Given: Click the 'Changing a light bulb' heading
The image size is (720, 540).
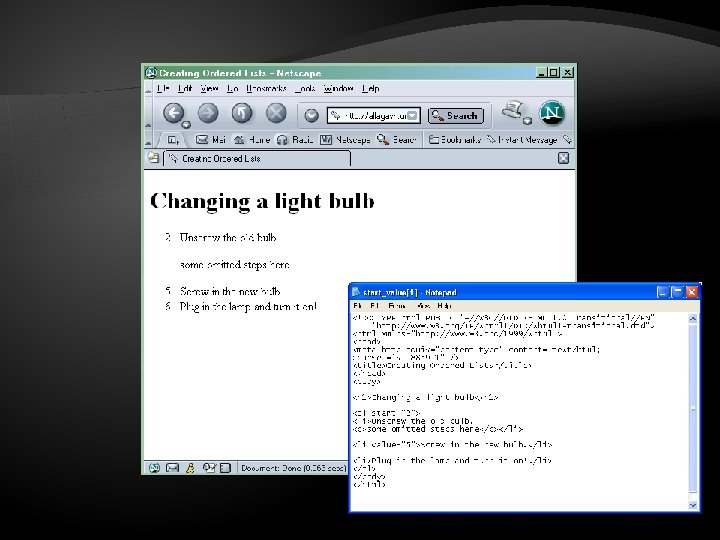Looking at the screenshot, I should point(262,201).
